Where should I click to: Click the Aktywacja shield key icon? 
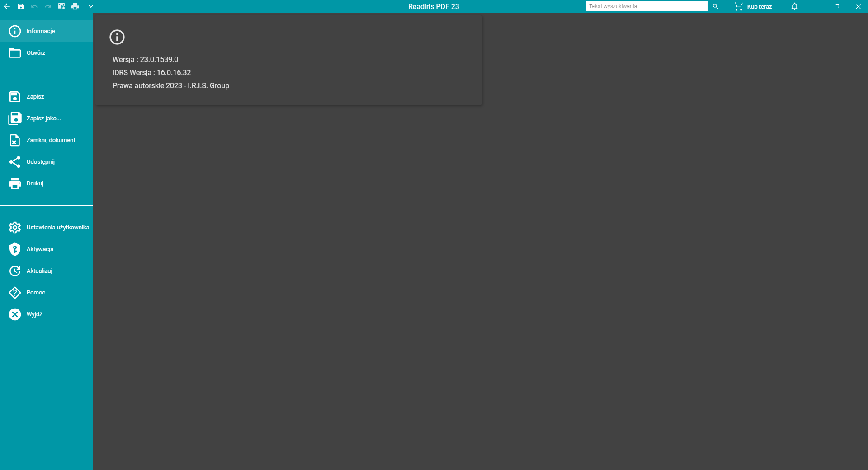pyautogui.click(x=15, y=249)
